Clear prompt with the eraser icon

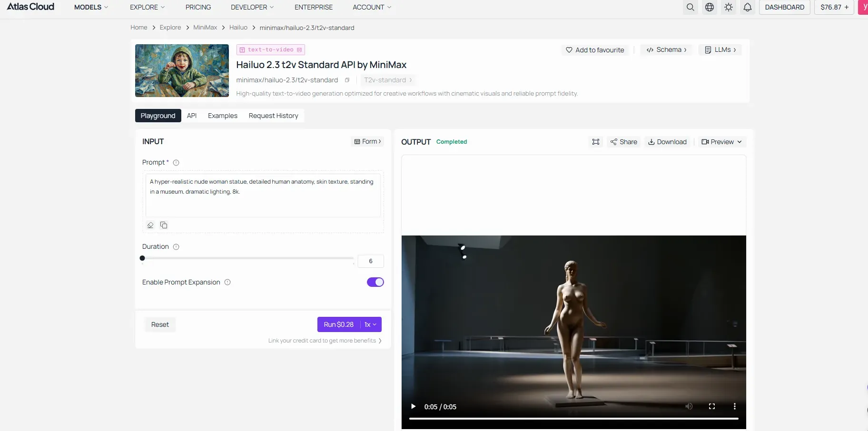point(150,225)
